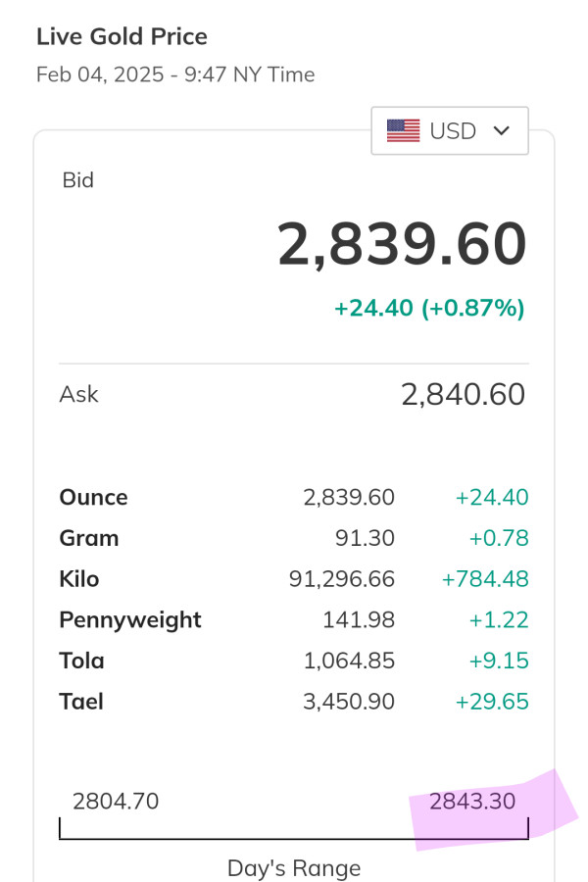Screen dimensions: 588x882
Task: Click the Day's Range caption
Action: [294, 868]
